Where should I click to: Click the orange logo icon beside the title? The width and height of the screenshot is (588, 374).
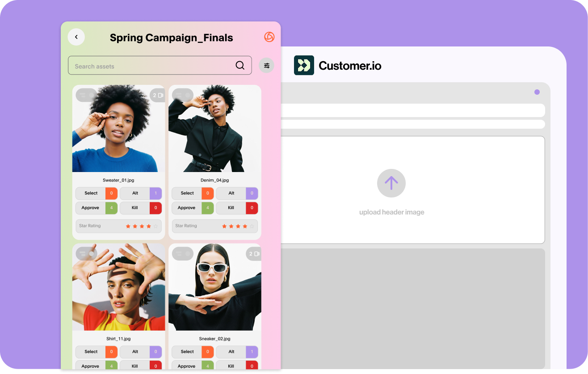click(269, 37)
